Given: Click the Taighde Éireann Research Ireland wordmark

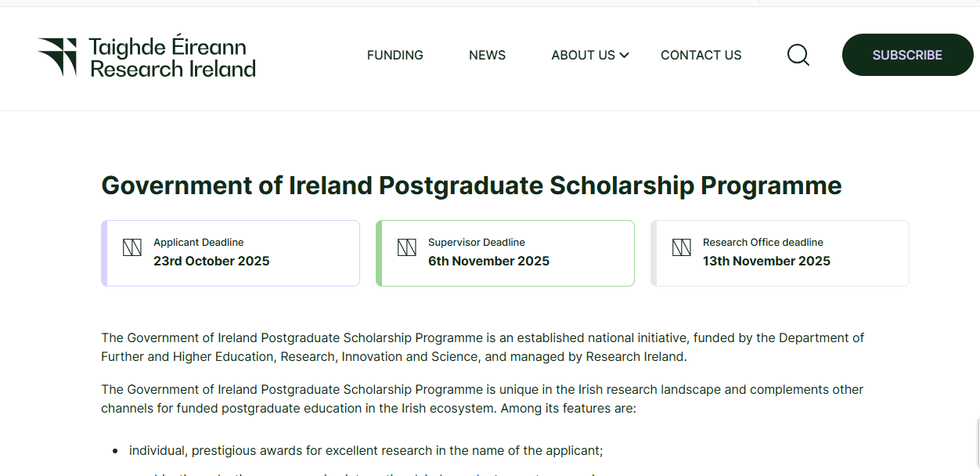Looking at the screenshot, I should tap(173, 58).
